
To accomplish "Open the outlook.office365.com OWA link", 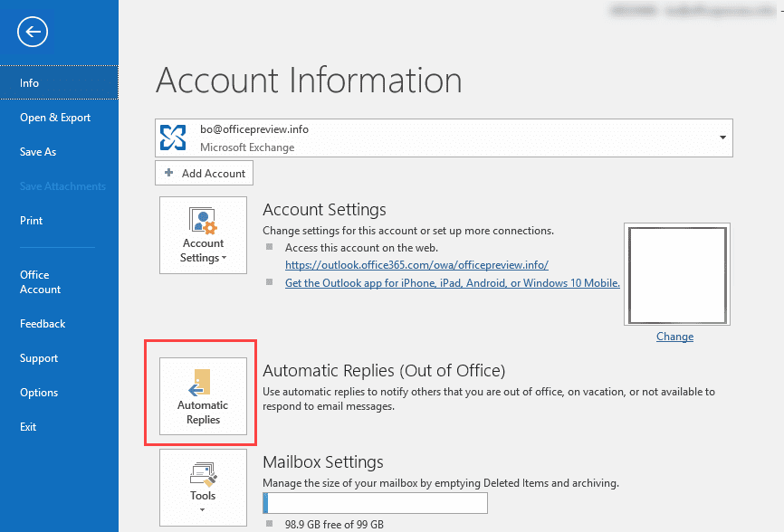I will pyautogui.click(x=416, y=265).
